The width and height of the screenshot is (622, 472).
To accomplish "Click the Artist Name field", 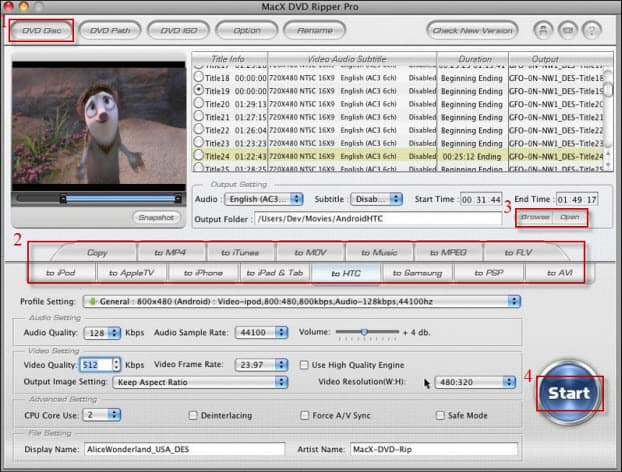I will tap(434, 449).
